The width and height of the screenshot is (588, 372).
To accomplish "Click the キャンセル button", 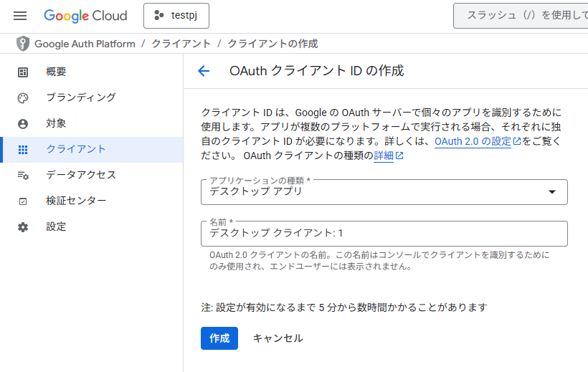I will click(278, 338).
